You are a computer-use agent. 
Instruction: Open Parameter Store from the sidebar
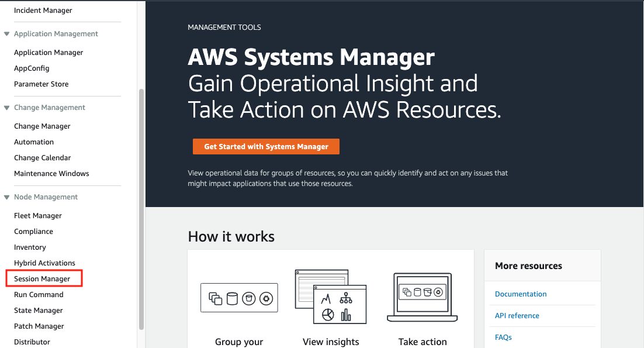coord(41,84)
